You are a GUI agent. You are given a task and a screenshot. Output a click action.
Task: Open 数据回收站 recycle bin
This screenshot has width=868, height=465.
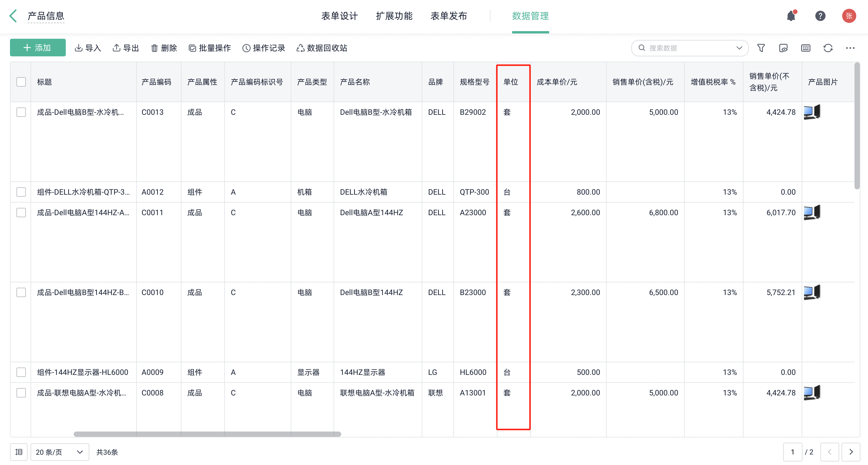pos(322,48)
